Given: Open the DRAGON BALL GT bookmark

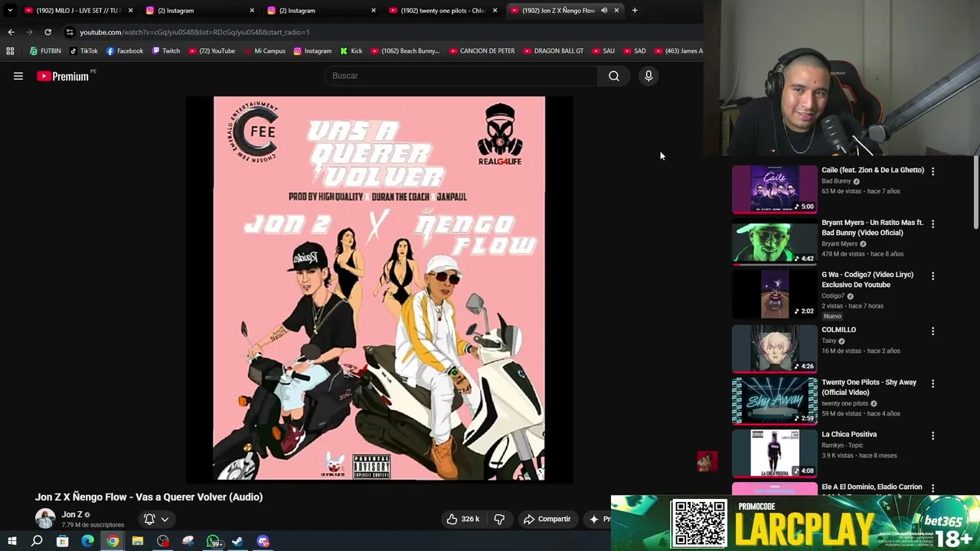Looking at the screenshot, I should coord(554,51).
